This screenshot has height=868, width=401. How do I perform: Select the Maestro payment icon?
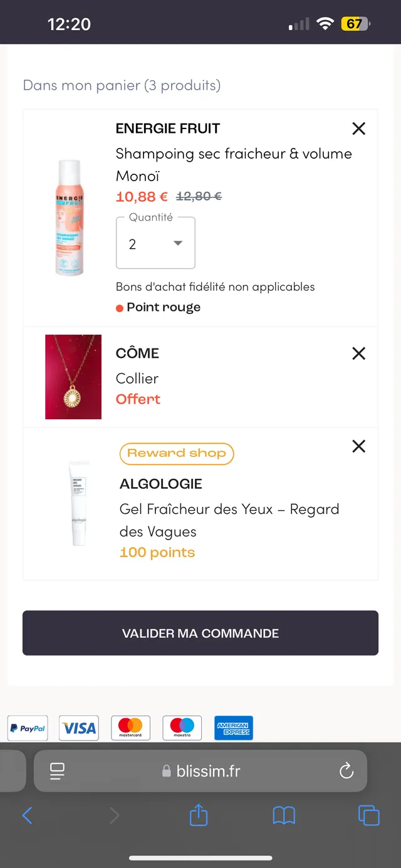point(182,728)
